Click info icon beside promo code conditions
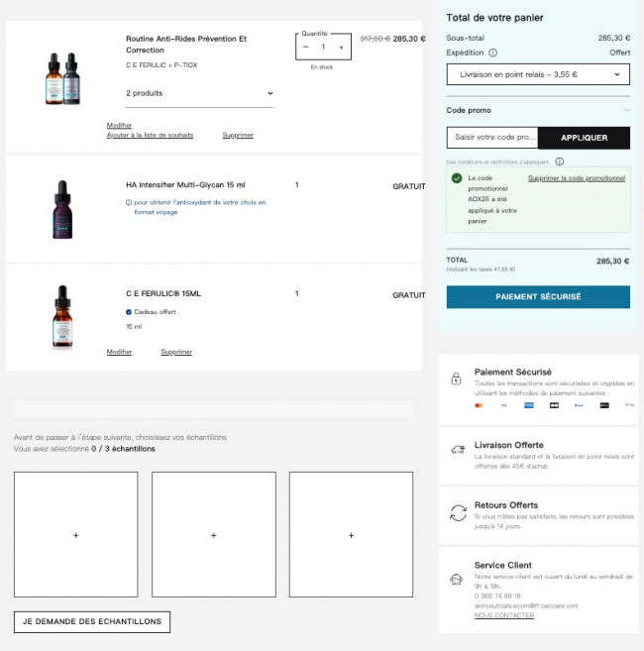Viewport: 644px width, 651px height. [559, 162]
